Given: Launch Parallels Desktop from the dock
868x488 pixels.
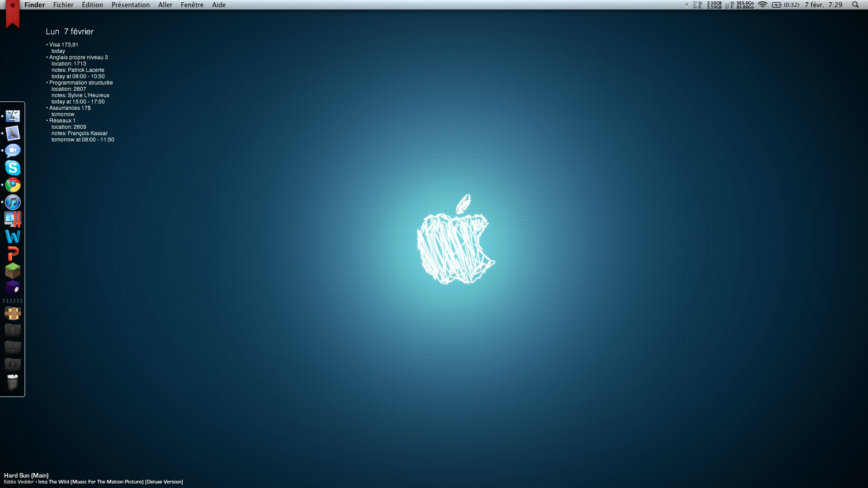Looking at the screenshot, I should click(x=13, y=219).
